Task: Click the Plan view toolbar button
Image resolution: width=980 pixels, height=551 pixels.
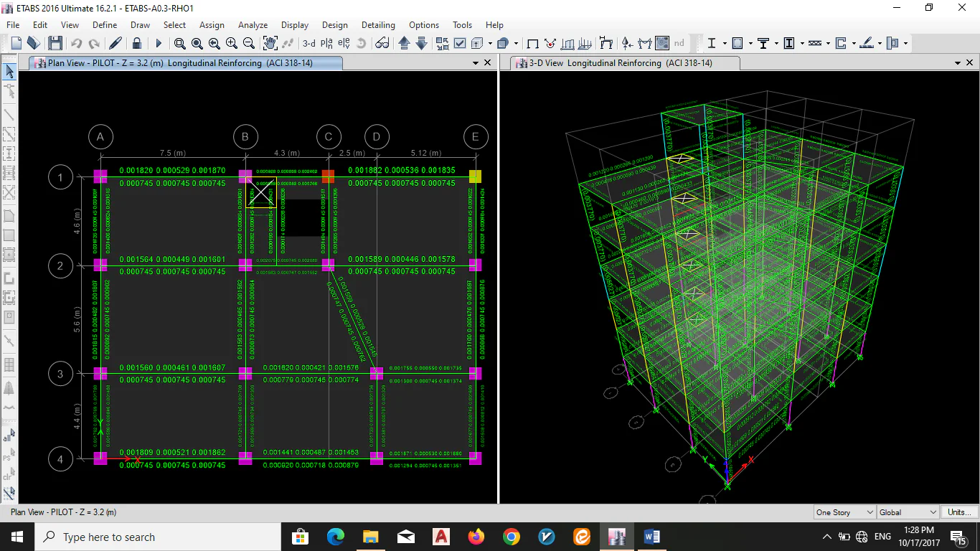Action: (326, 43)
